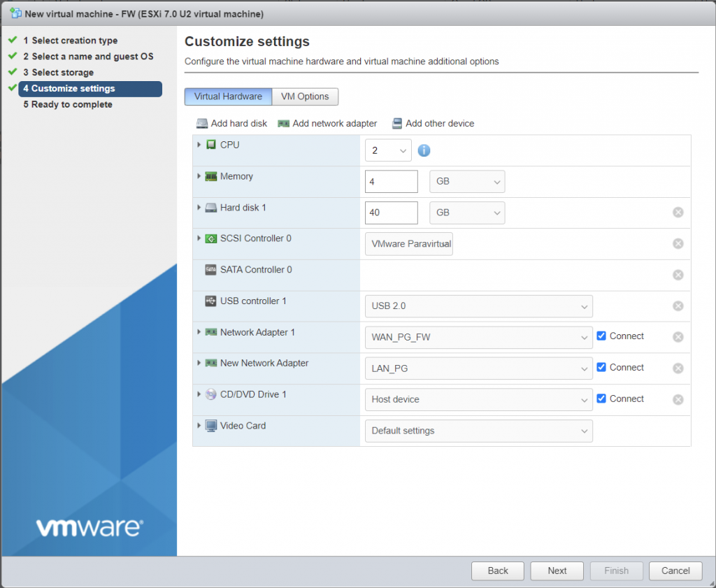Click the Back button
This screenshot has height=588, width=716.
tap(498, 571)
